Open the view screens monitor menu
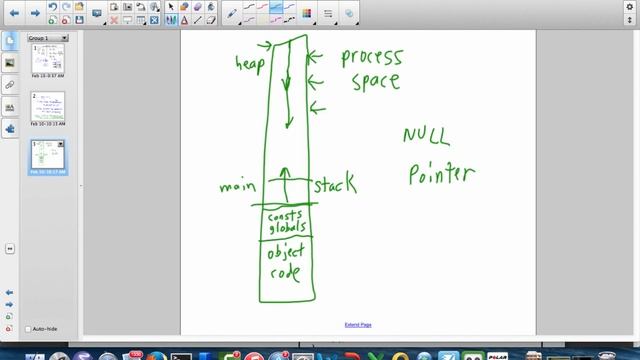The height and width of the screenshot is (360, 640). pos(97,14)
